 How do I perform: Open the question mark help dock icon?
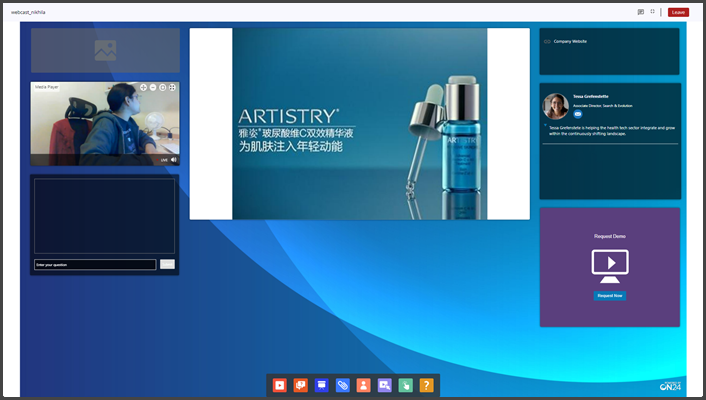click(426, 385)
